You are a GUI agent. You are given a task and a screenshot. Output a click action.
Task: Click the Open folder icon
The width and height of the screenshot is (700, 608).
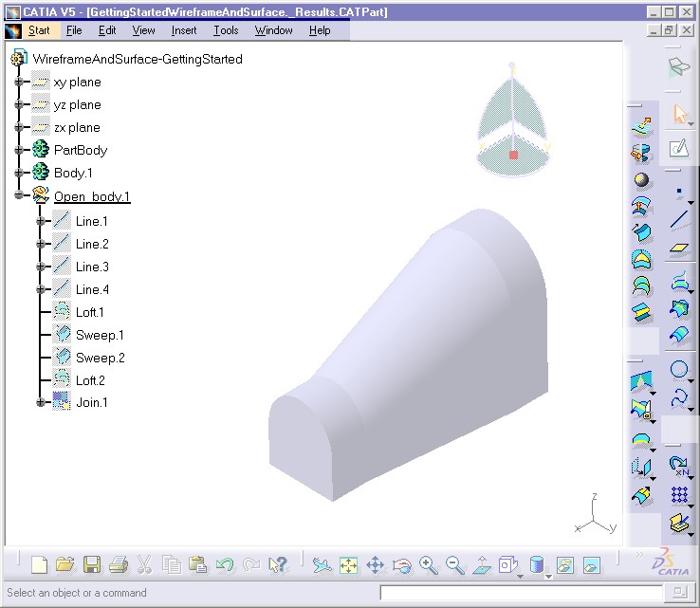[64, 565]
